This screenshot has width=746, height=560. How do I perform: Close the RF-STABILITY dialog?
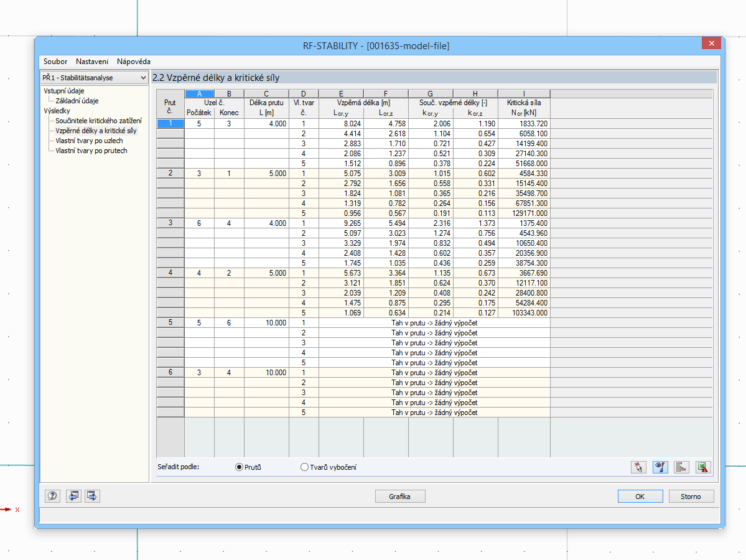click(711, 44)
